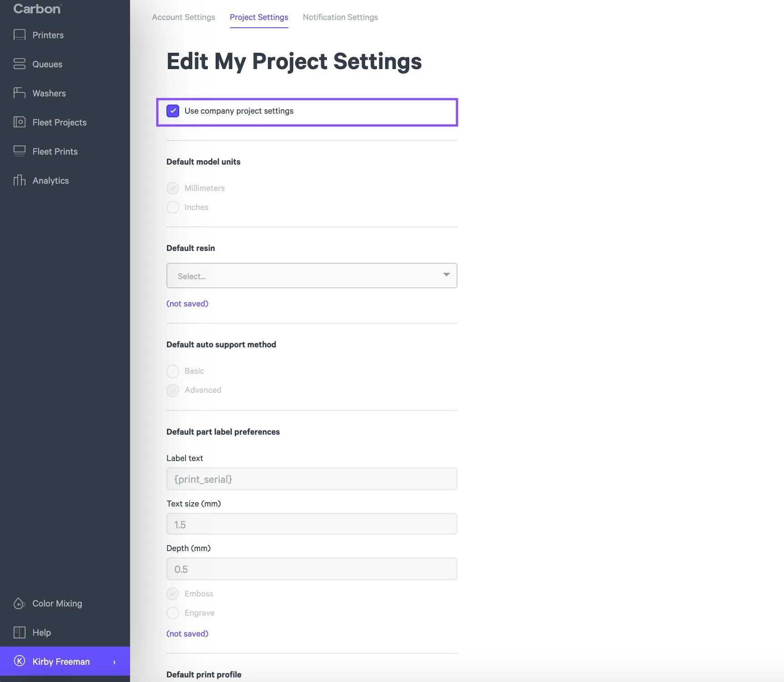The height and width of the screenshot is (682, 784).
Task: Open the Default resin dropdown
Action: click(x=312, y=276)
